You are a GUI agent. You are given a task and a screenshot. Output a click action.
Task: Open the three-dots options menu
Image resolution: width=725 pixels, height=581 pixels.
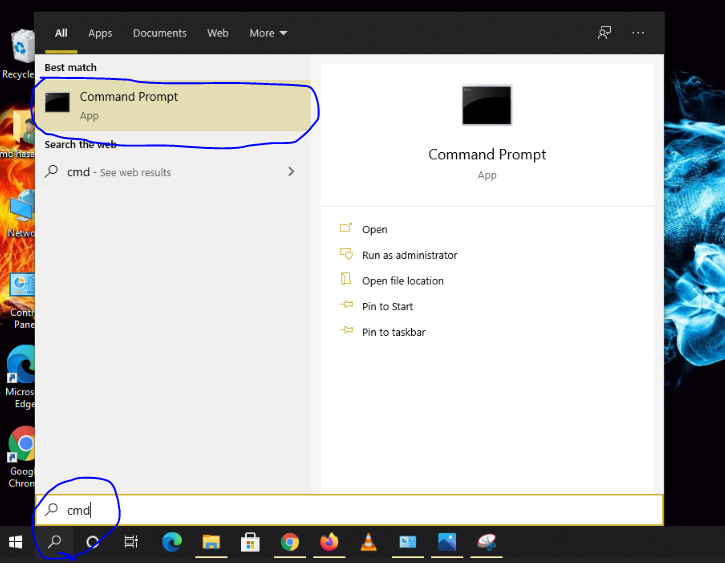click(x=638, y=32)
